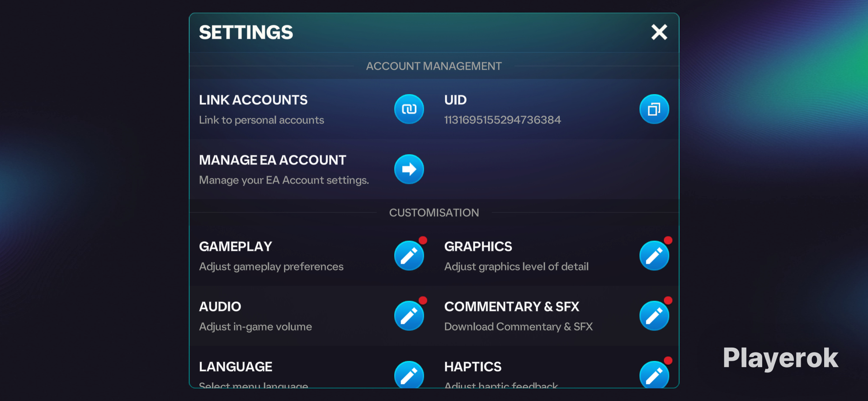Viewport: 868px width, 401px height.
Task: Click the Playerok watermark logo
Action: click(x=780, y=358)
